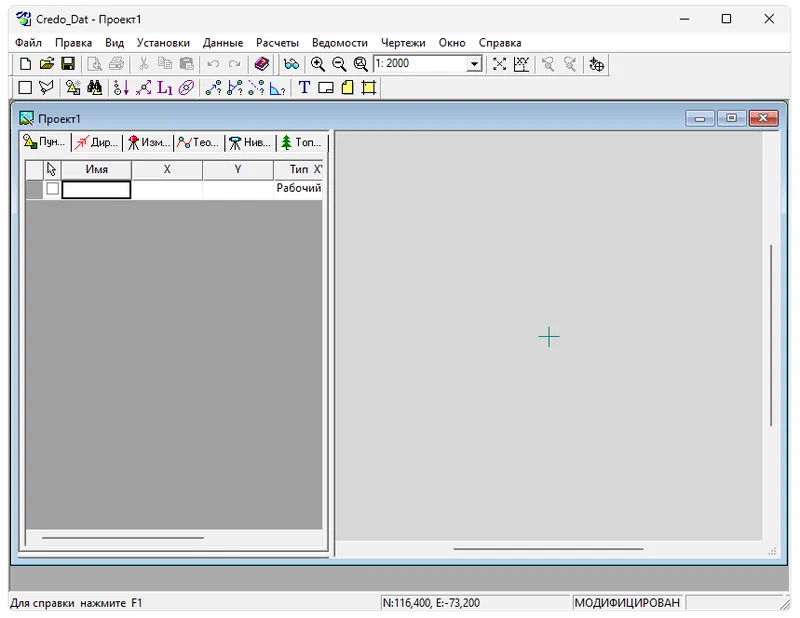
Task: Tick the checkbox in the first table row
Action: pos(52,188)
